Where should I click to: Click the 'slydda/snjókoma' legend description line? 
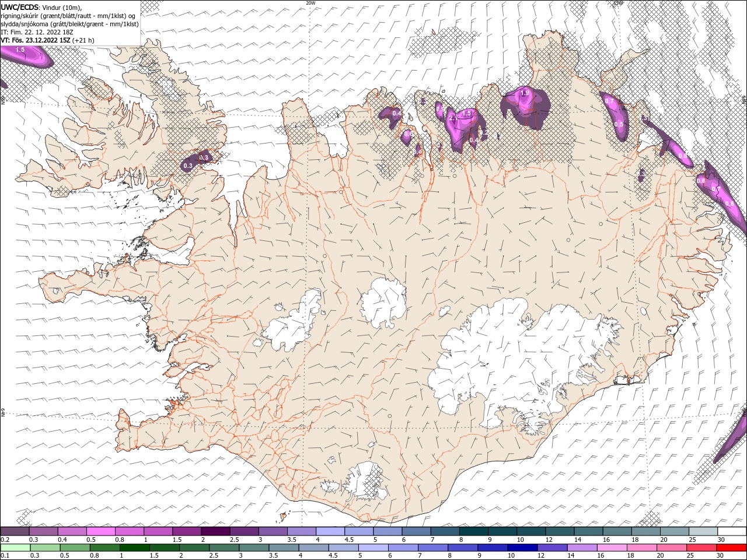(69, 24)
